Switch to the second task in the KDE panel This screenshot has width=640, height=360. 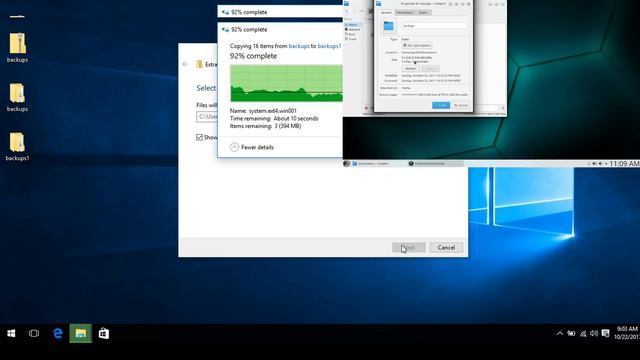(435, 164)
